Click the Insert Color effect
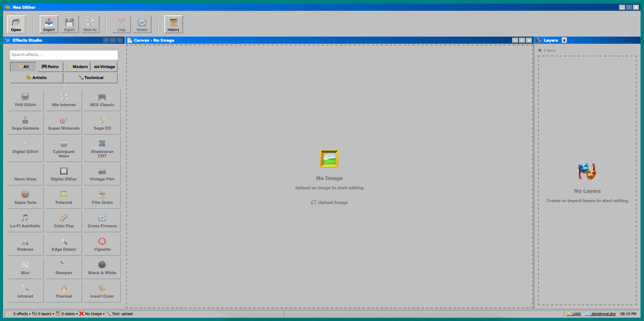This screenshot has width=644, height=321. pos(102,292)
